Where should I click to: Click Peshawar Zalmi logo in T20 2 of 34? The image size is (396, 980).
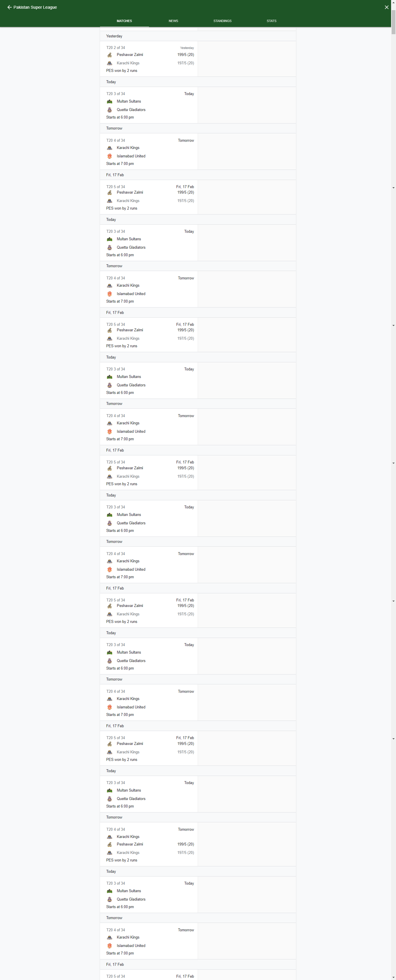click(110, 55)
